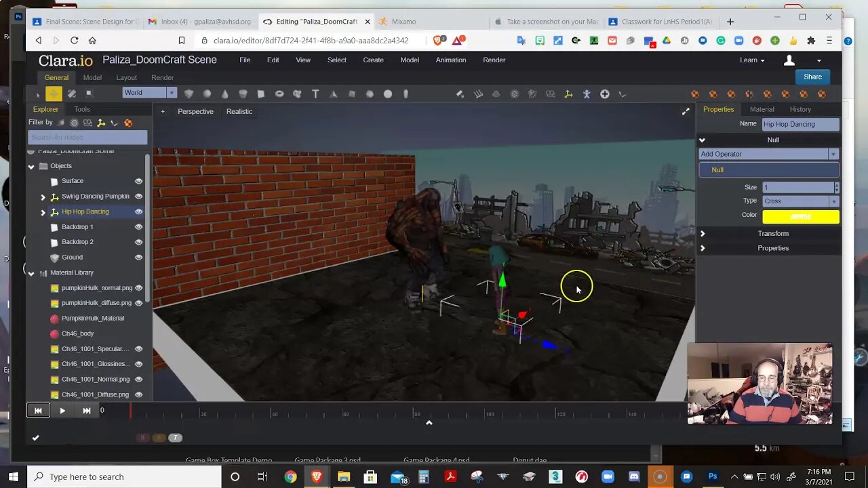Click the blue character figure icon in toolbar
Screen dimensions: 868x488
(587, 94)
